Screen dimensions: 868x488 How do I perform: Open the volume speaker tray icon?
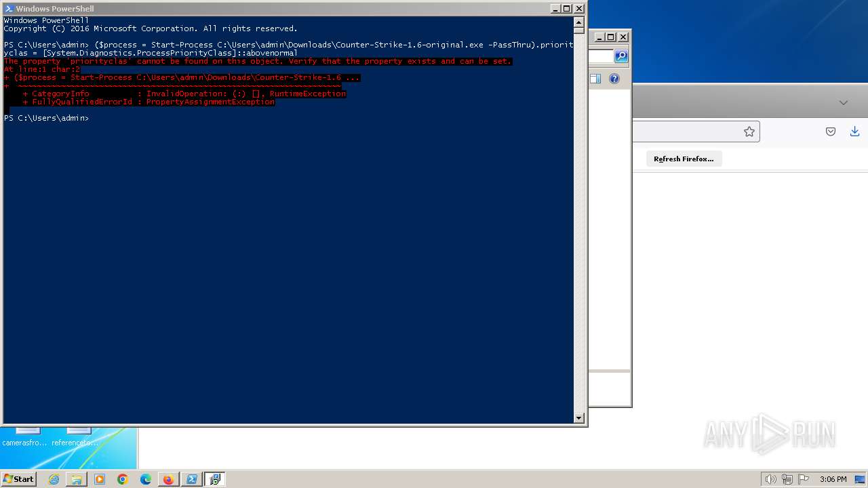pos(770,479)
